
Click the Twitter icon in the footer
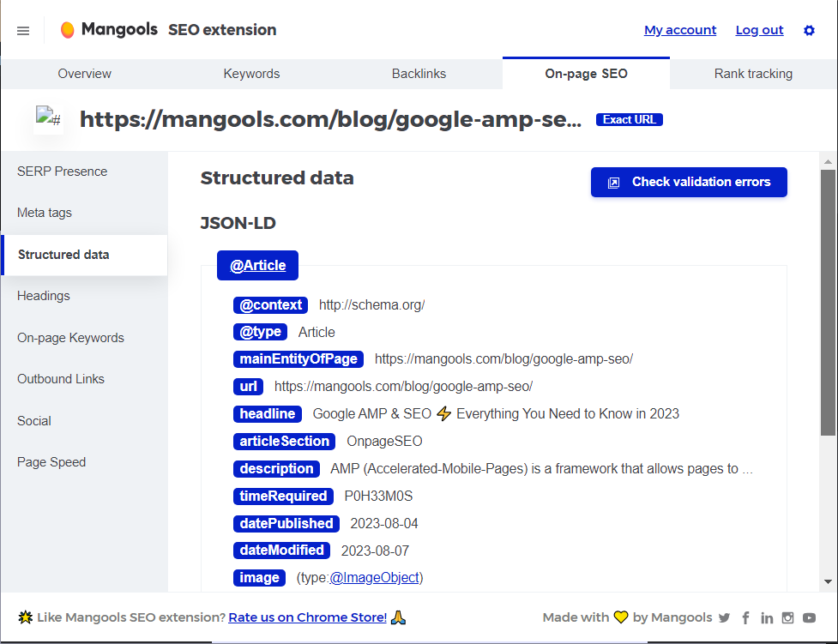(724, 617)
